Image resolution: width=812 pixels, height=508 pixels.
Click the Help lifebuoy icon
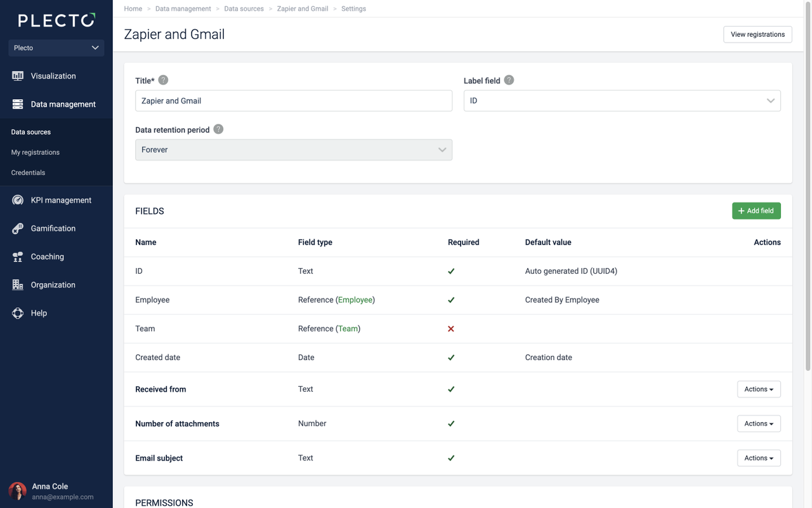click(x=18, y=313)
